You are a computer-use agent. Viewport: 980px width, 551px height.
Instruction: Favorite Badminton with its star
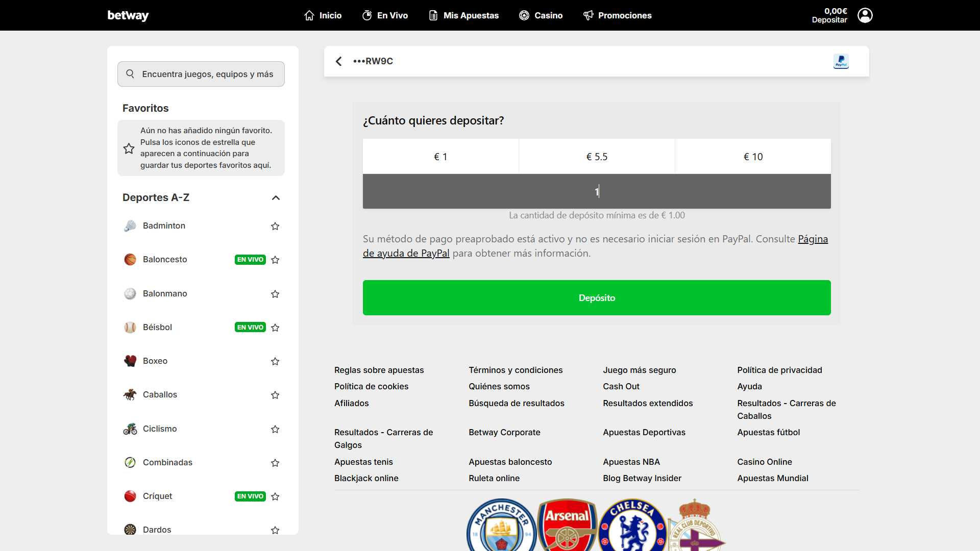pos(275,226)
